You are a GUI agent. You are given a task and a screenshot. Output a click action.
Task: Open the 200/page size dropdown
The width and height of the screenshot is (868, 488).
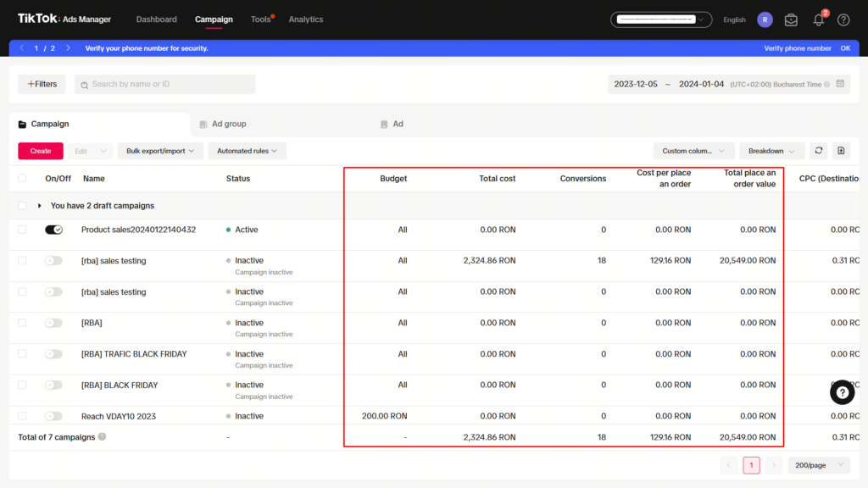[819, 465]
